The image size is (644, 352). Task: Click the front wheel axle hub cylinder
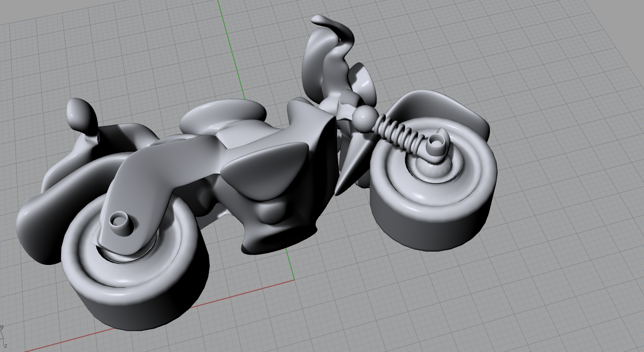point(438,144)
